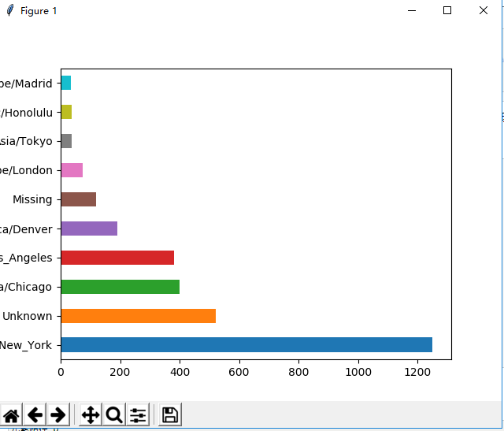Click the '_Angeles' y-axis label
Viewport: 504px width, 431px height.
tap(28, 258)
